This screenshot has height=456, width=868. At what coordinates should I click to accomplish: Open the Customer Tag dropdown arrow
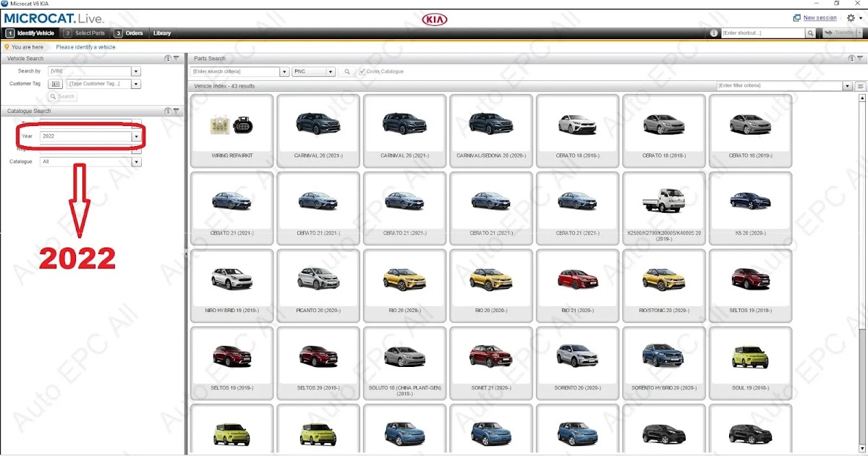pyautogui.click(x=136, y=84)
